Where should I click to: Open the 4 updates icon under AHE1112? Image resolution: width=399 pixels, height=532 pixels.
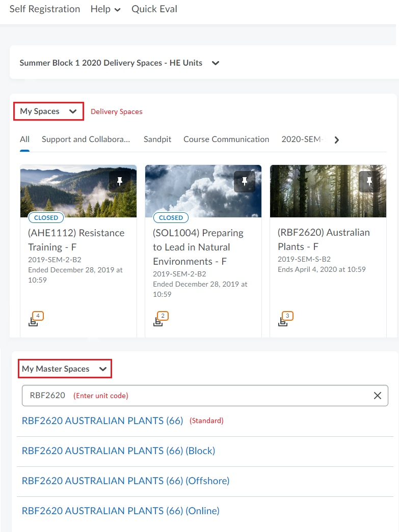(36, 319)
